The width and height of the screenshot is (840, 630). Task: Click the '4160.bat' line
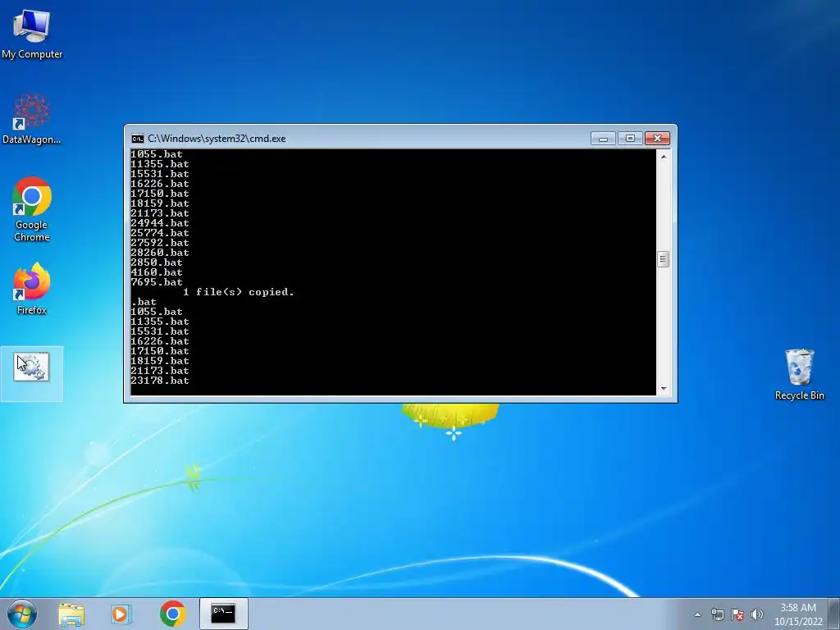(x=157, y=272)
